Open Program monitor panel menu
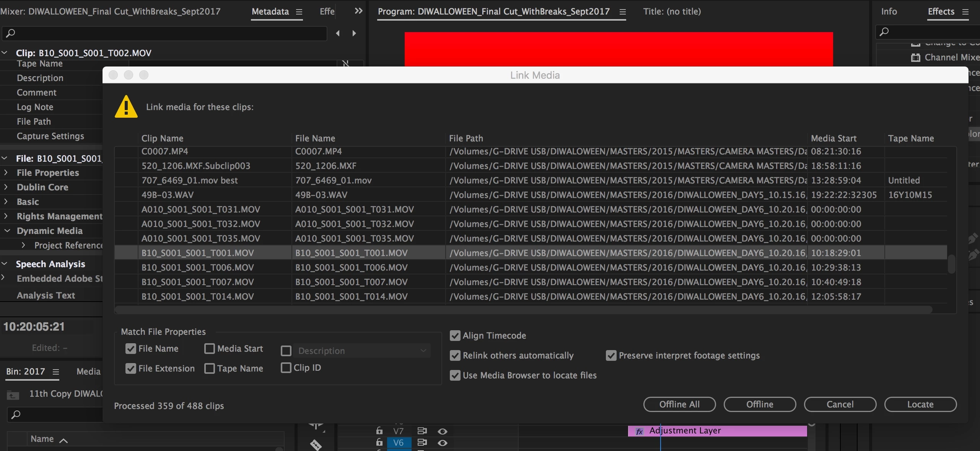 tap(623, 12)
